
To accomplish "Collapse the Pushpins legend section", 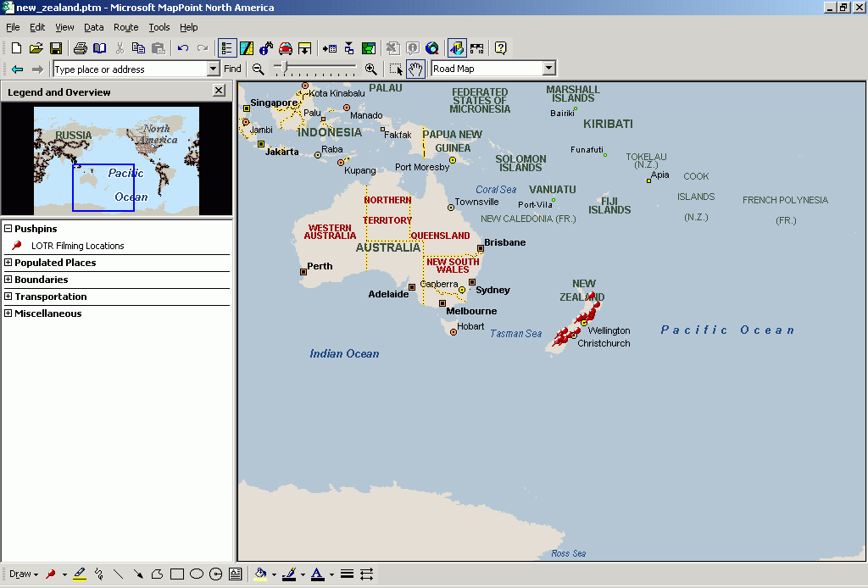I will pyautogui.click(x=8, y=229).
